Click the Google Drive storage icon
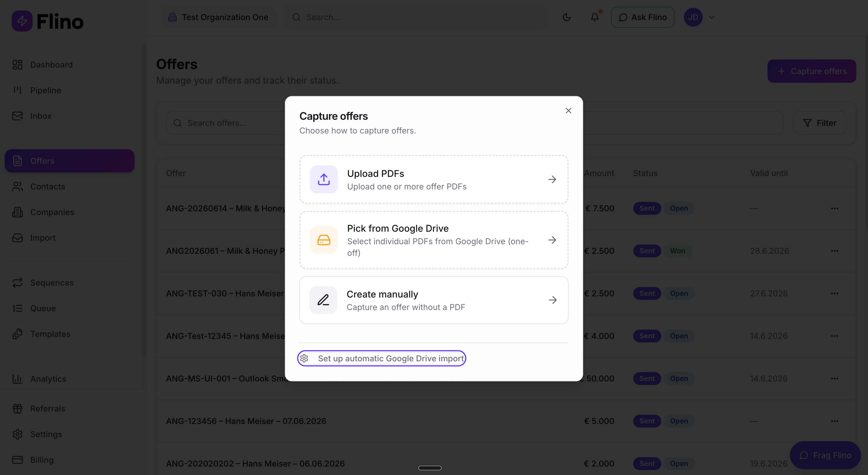The image size is (868, 475). tap(324, 240)
